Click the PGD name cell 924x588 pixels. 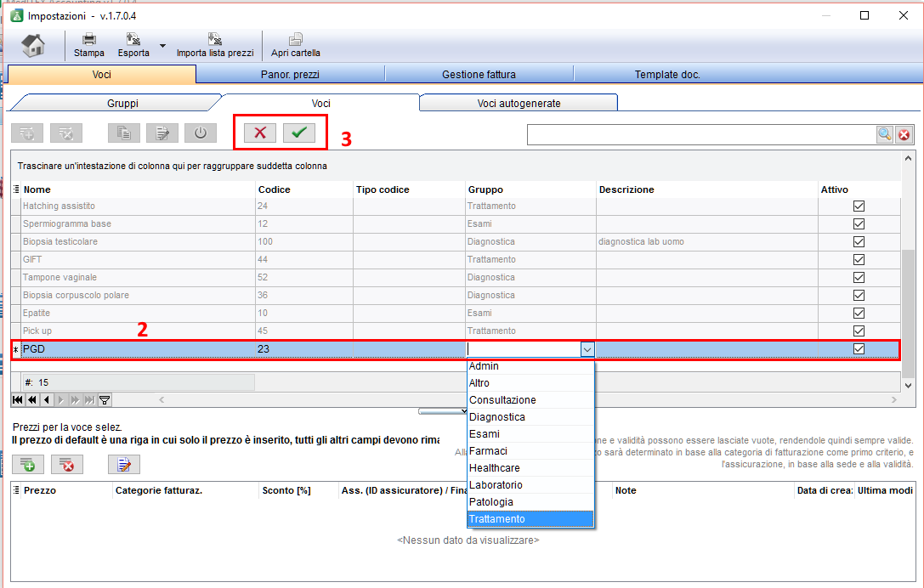tap(138, 349)
